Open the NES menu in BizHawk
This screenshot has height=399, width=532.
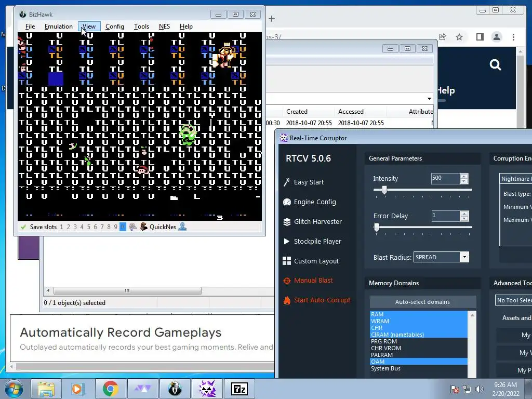(x=164, y=26)
